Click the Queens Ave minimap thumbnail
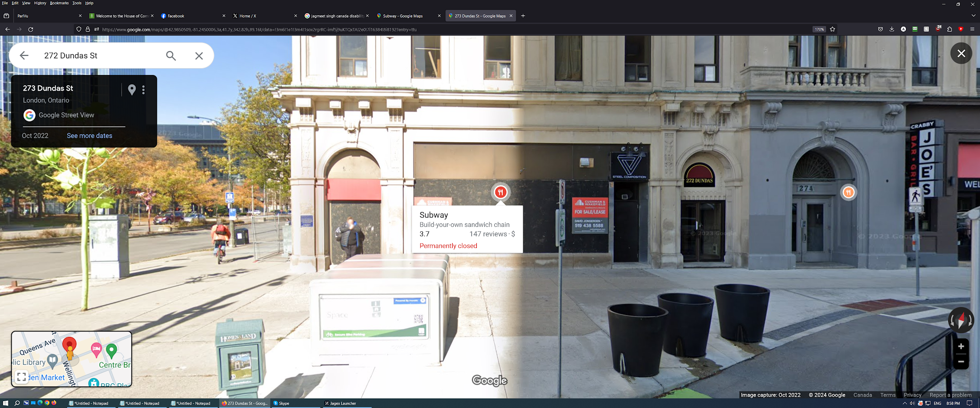Viewport: 980px width, 408px height. (72, 359)
